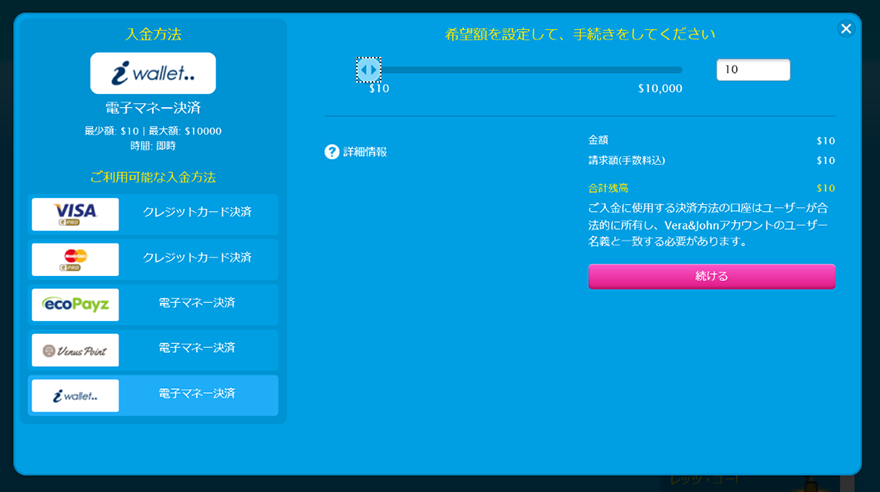Click the ご利用可能な入金方法 heading
The height and width of the screenshot is (492, 880).
point(153,177)
